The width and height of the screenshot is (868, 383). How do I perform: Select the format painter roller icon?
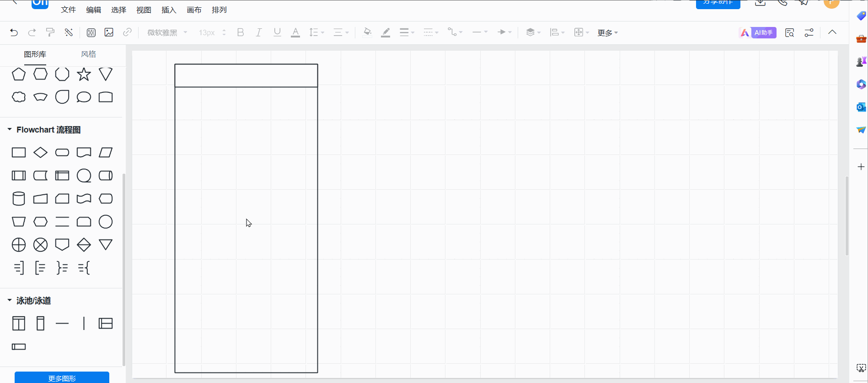tap(50, 32)
